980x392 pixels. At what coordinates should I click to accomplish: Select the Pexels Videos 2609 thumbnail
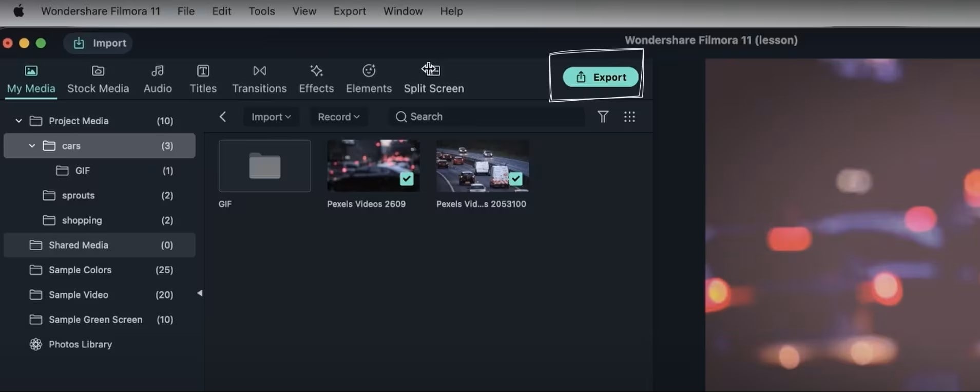[x=373, y=166]
